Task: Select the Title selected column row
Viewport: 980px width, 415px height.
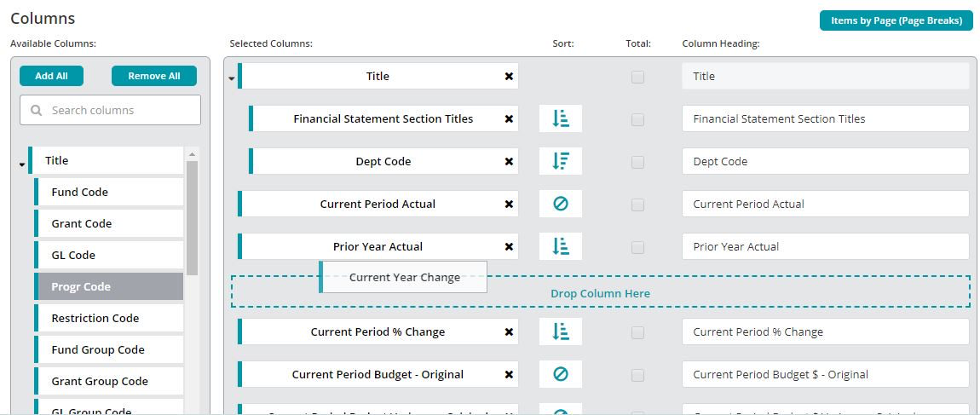Action: 378,76
